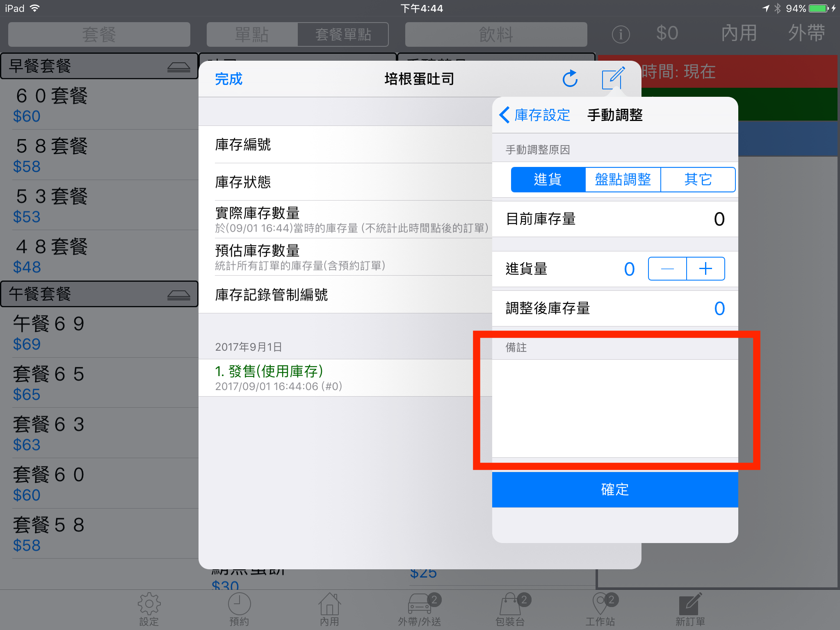Switch to the 套餐單點 tab
This screenshot has height=630, width=840.
343,34
